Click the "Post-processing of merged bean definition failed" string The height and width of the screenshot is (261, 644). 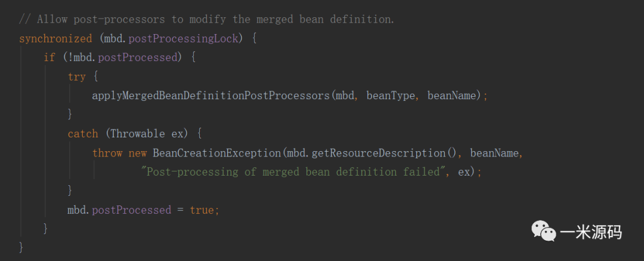coord(295,172)
